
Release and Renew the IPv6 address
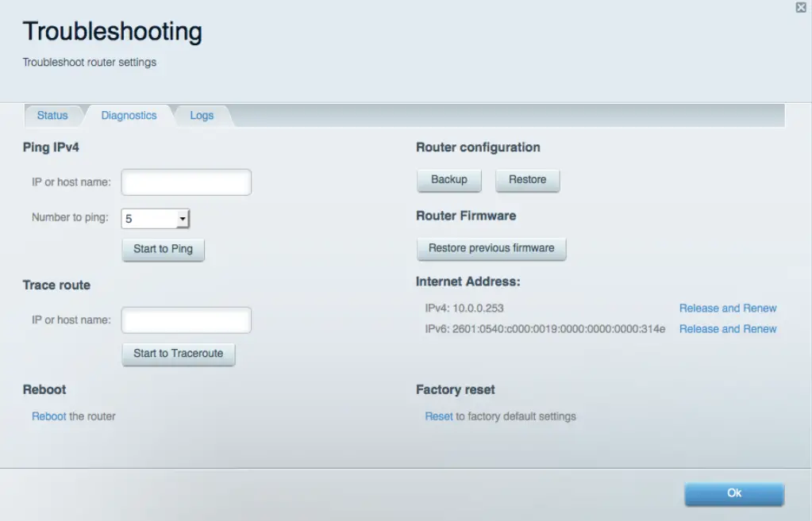[x=727, y=329]
